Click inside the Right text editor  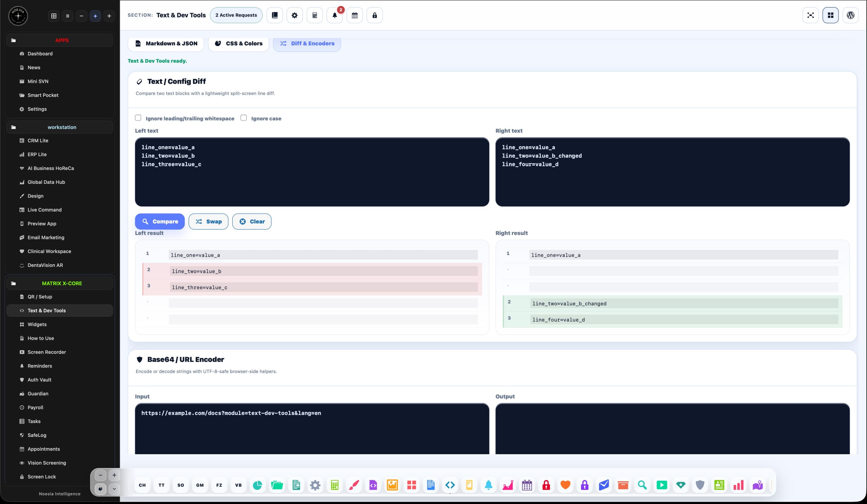point(673,172)
